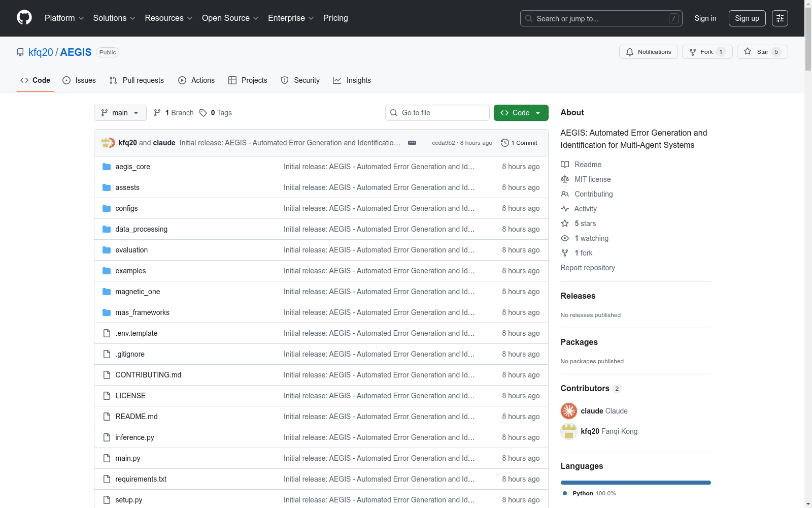Expand the Solutions menu
Image resolution: width=812 pixels, height=508 pixels.
tap(114, 18)
